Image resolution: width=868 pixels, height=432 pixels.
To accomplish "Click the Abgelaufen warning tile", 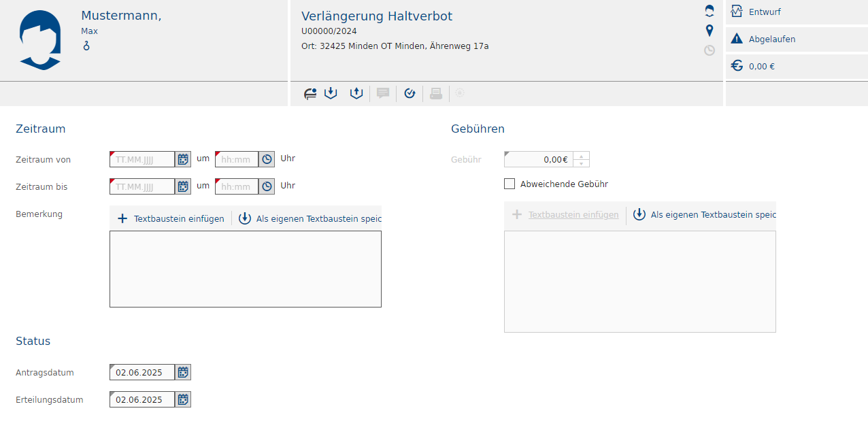I will click(796, 39).
